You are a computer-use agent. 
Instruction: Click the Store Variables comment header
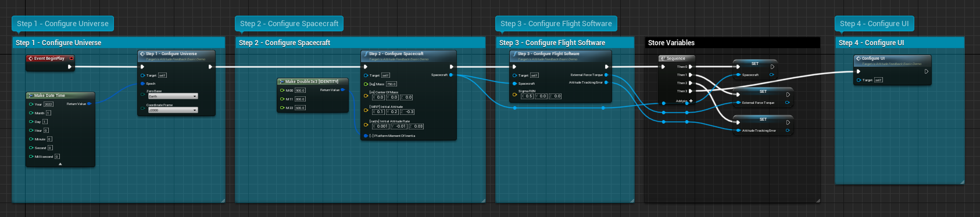[x=732, y=43]
